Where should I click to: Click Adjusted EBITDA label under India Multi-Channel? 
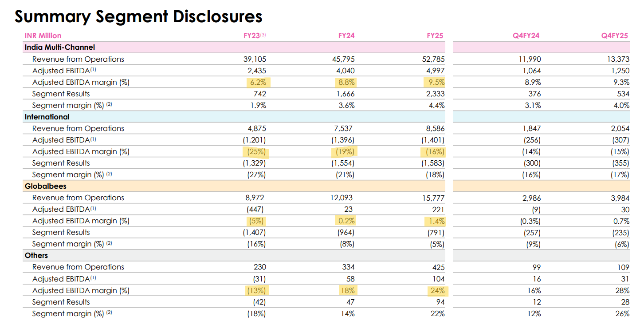click(64, 71)
